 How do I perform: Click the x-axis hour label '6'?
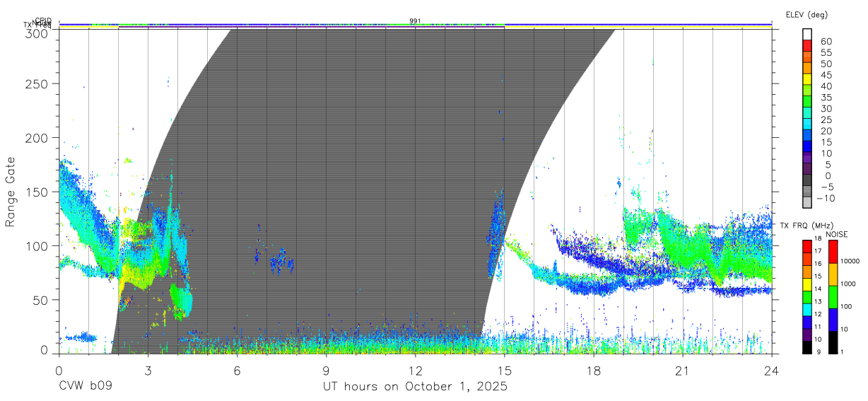pyautogui.click(x=237, y=370)
